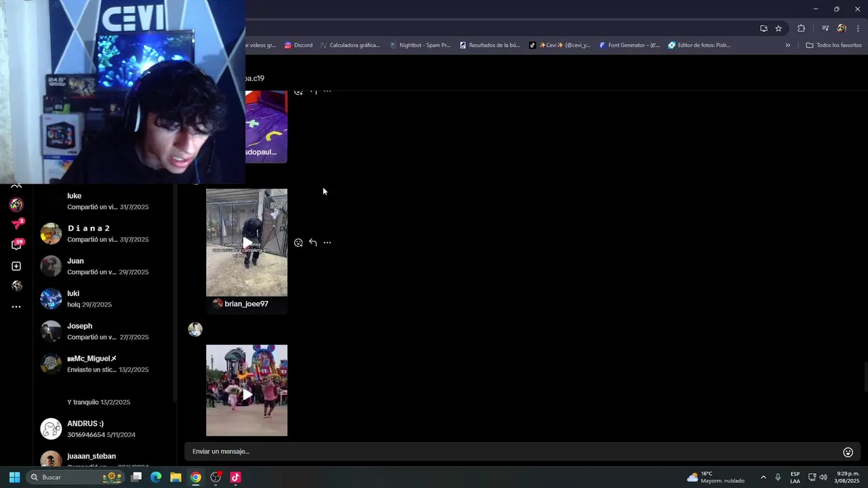
Task: Click luki's avatar in chat list
Action: [x=51, y=299]
